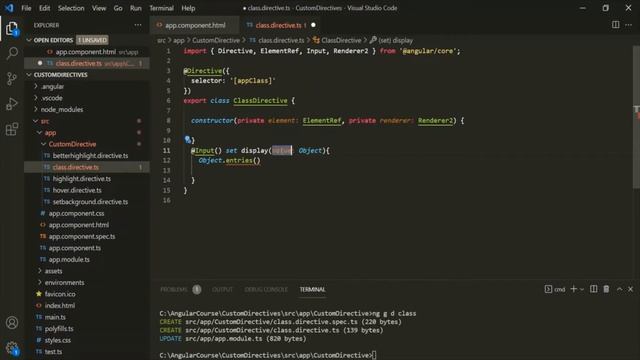The width and height of the screenshot is (640, 360).
Task: Open the Terminal menu
Action: tap(161, 8)
